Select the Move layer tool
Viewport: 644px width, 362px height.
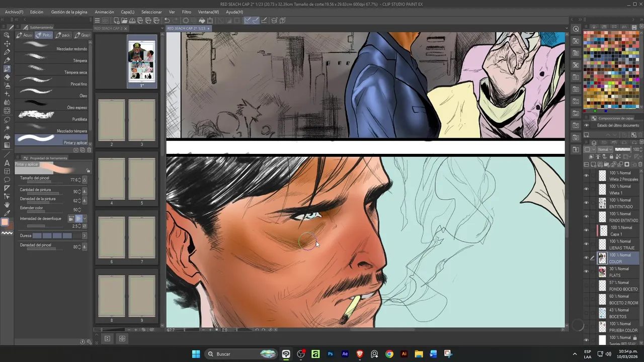coord(7,44)
